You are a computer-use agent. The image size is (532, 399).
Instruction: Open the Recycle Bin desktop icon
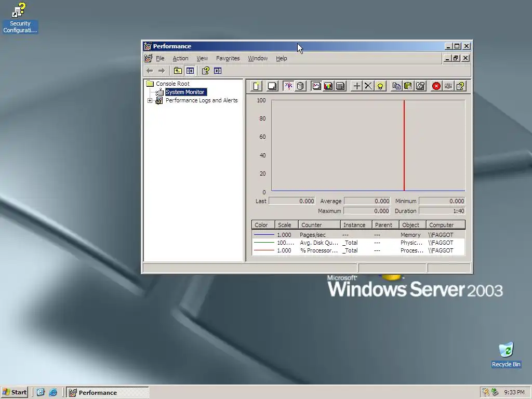506,355
